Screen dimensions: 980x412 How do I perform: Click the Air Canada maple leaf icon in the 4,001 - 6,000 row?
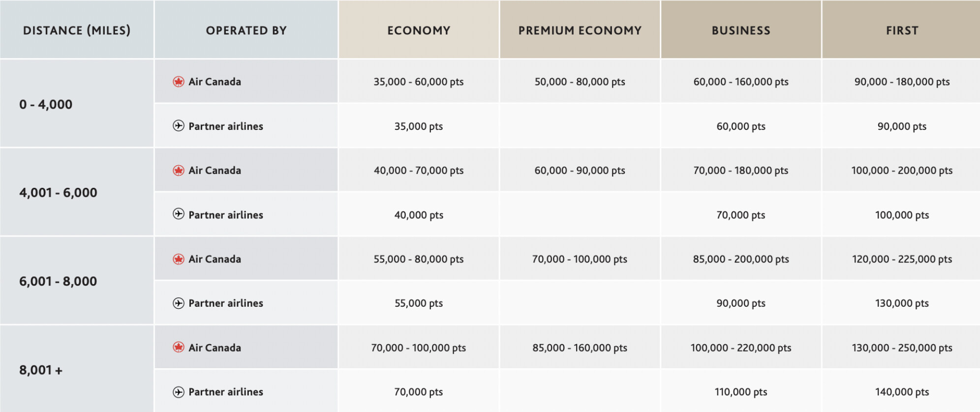(x=179, y=170)
